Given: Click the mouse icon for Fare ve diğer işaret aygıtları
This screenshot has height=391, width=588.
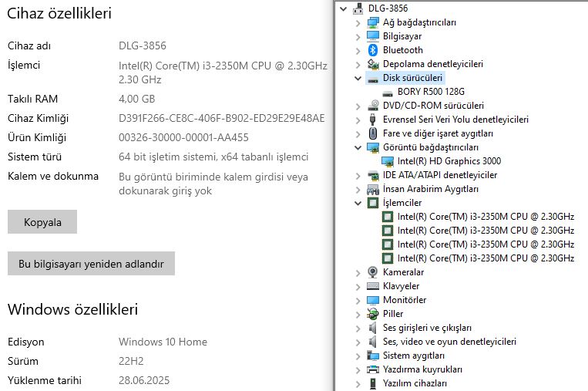Looking at the screenshot, I should (x=373, y=133).
